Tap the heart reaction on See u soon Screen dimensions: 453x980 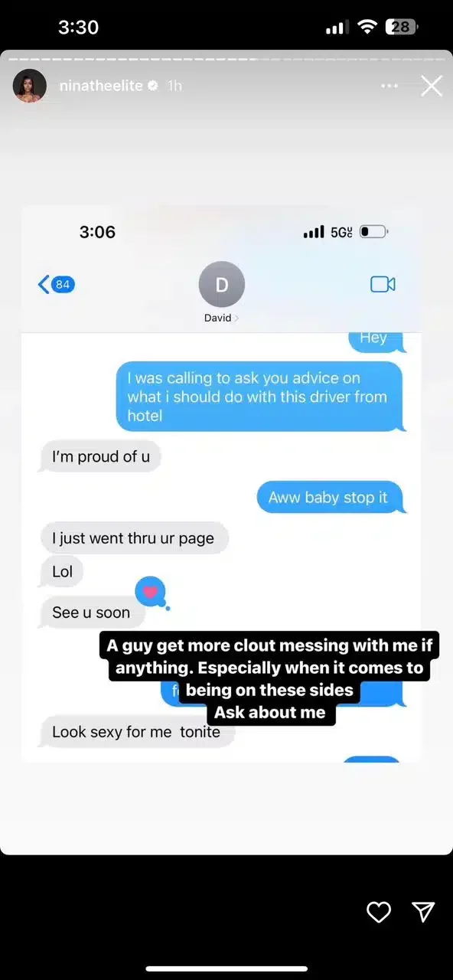coord(151,592)
